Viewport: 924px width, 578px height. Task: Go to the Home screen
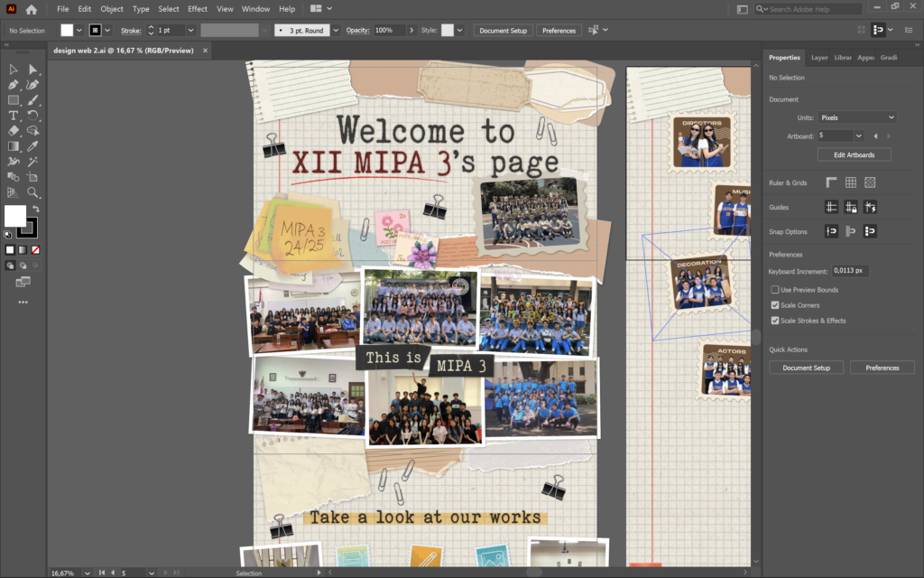click(x=32, y=9)
